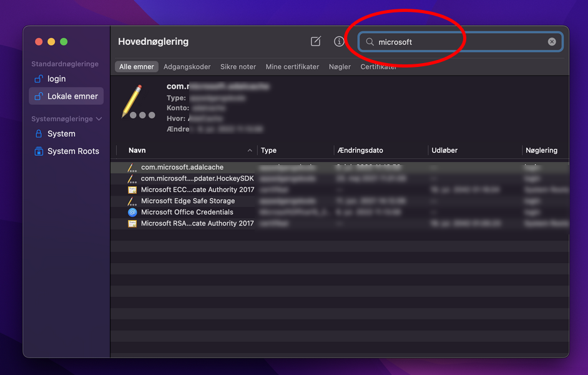Switch to Certifikater tab

[378, 67]
